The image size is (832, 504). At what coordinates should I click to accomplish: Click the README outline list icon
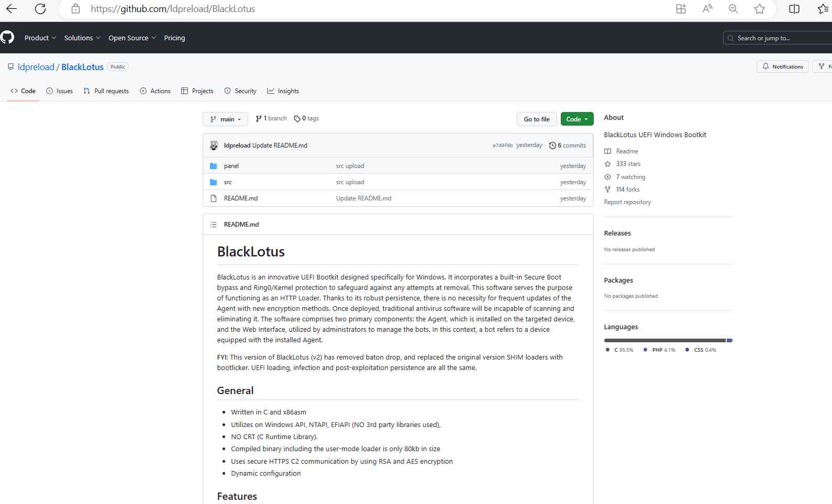click(x=213, y=225)
